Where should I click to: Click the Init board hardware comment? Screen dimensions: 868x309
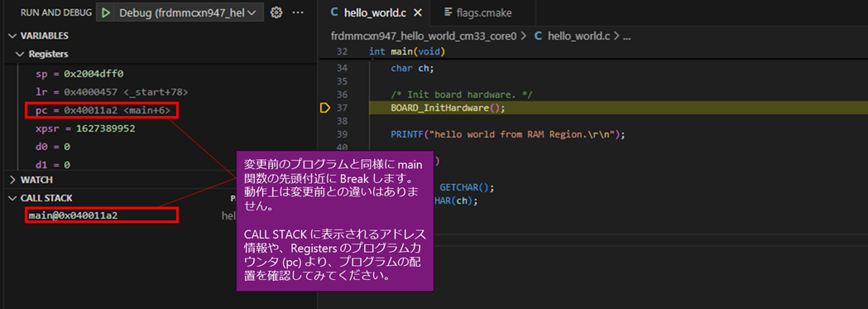(461, 94)
